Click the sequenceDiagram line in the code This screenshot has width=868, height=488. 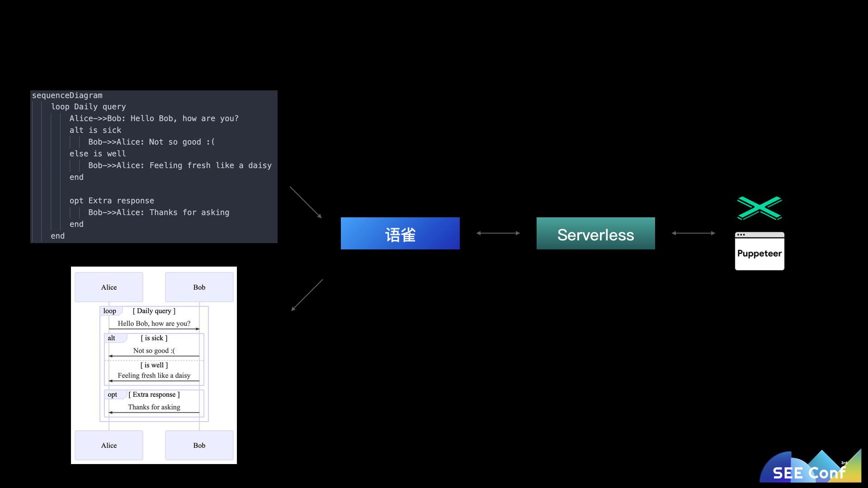click(x=67, y=95)
